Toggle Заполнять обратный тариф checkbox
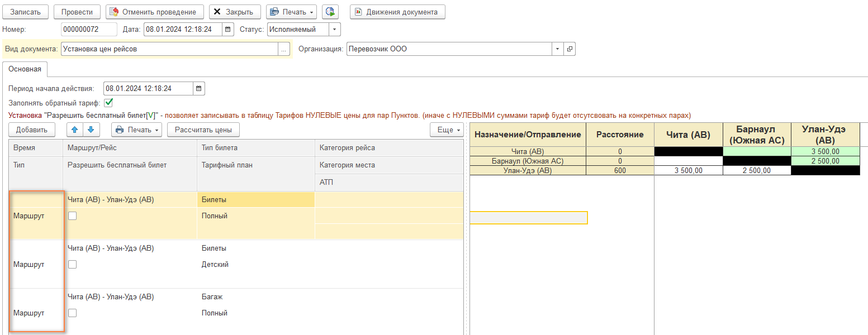This screenshot has height=335, width=868. [109, 103]
